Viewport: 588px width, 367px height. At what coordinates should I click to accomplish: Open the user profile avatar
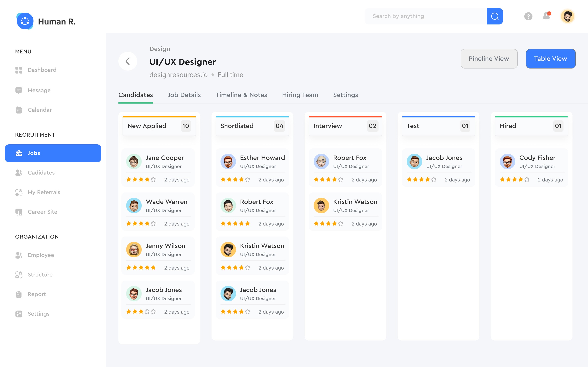567,16
